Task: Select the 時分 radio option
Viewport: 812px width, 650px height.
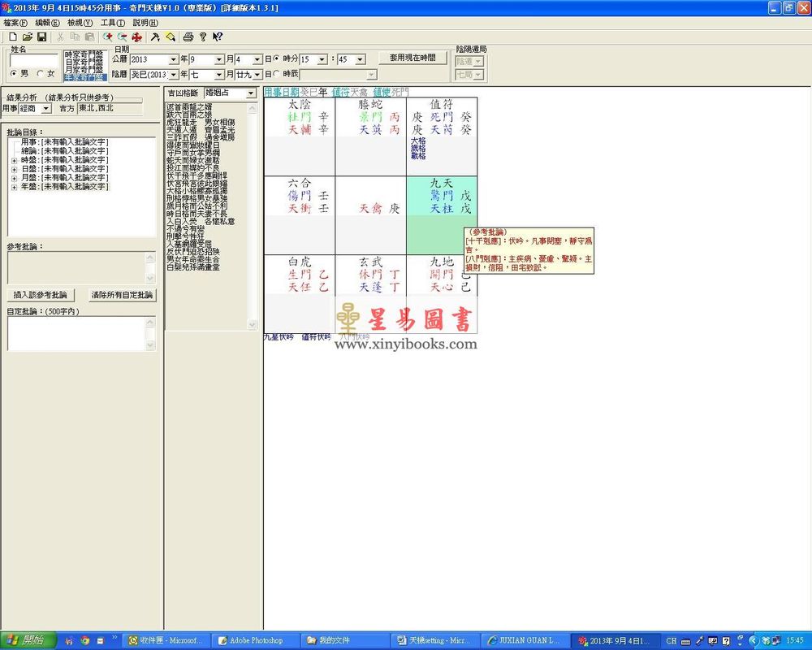Action: [276, 58]
